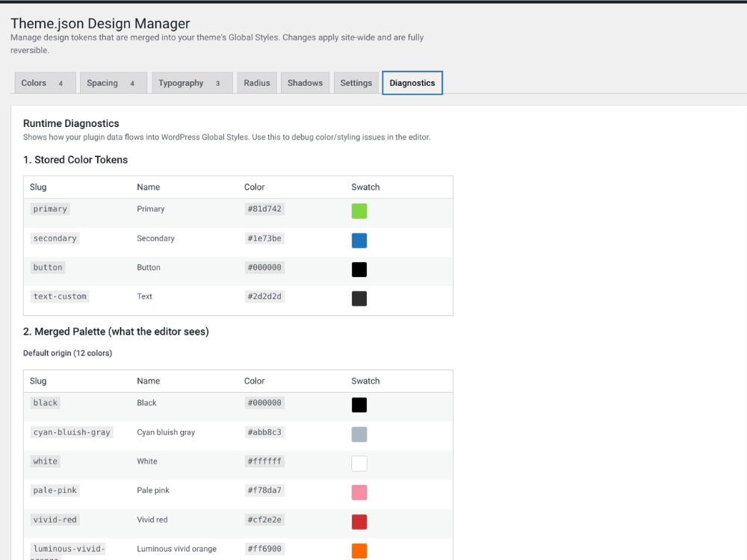Switch to the Colors tab
Screen dimensions: 747x560
(x=35, y=83)
